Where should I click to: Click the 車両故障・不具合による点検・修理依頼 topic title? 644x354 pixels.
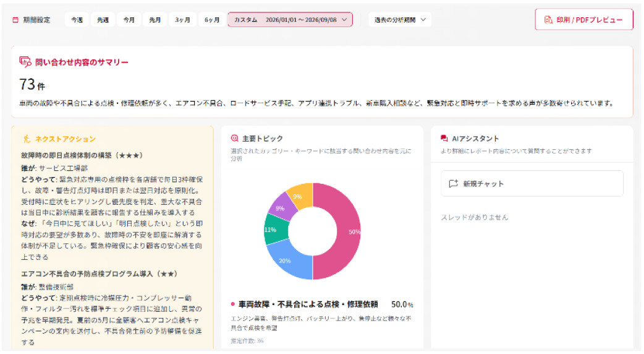click(x=308, y=304)
